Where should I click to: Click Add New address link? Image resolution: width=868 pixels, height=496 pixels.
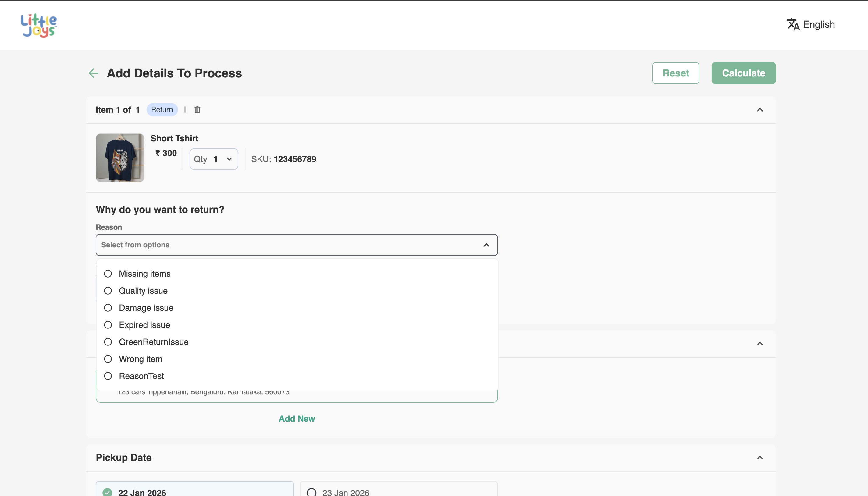pyautogui.click(x=297, y=419)
